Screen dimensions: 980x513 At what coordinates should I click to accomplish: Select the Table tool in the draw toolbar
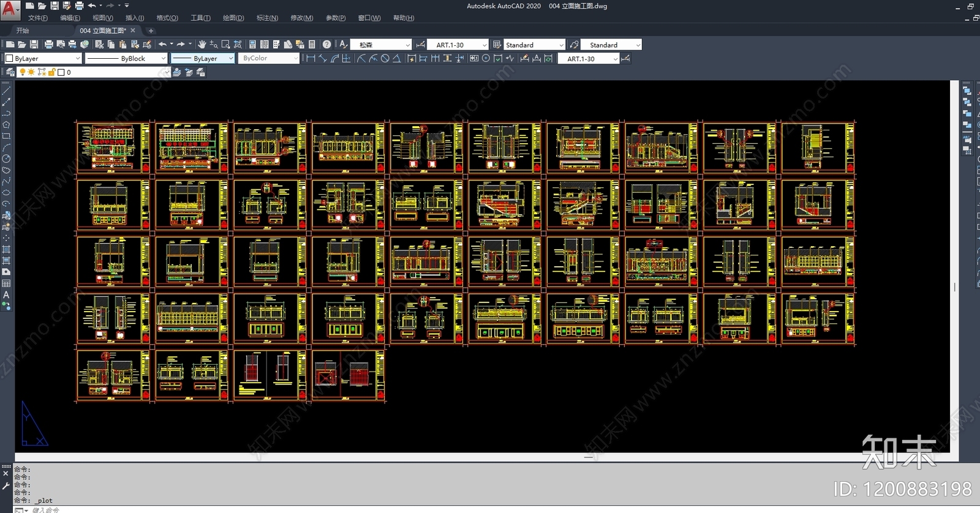[6, 283]
